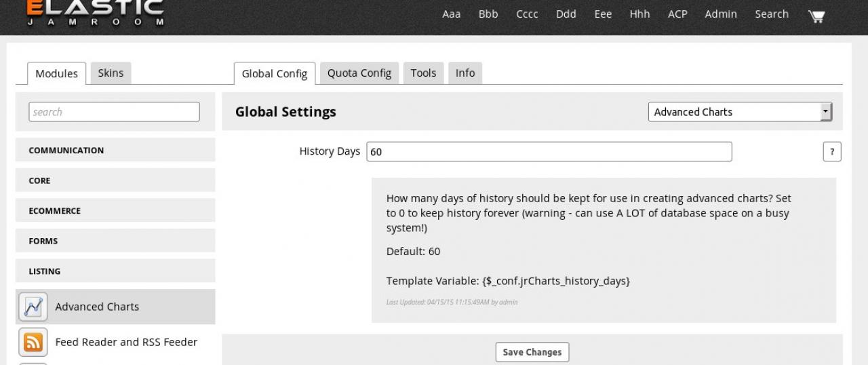The image size is (868, 365).
Task: Open the ACP menu link
Action: (677, 14)
